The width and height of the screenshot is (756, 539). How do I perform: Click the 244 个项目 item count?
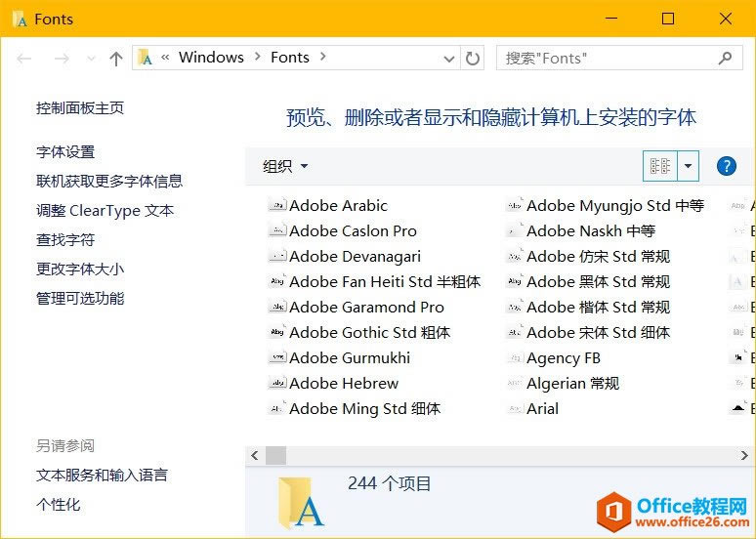tap(389, 483)
